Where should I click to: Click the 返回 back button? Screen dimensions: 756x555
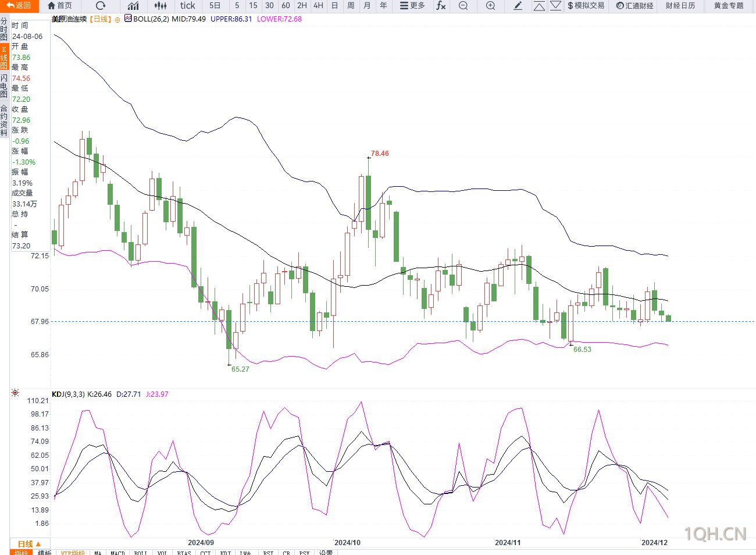coord(19,6)
